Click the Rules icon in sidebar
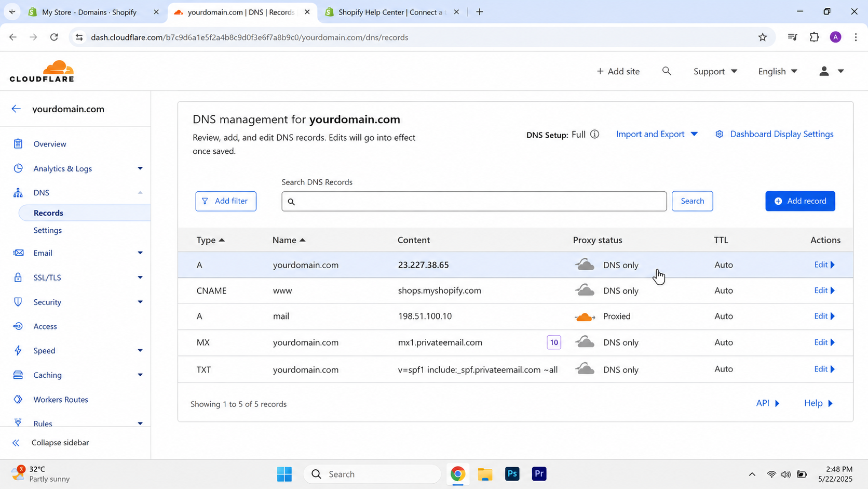Image resolution: width=868 pixels, height=489 pixels. click(18, 423)
